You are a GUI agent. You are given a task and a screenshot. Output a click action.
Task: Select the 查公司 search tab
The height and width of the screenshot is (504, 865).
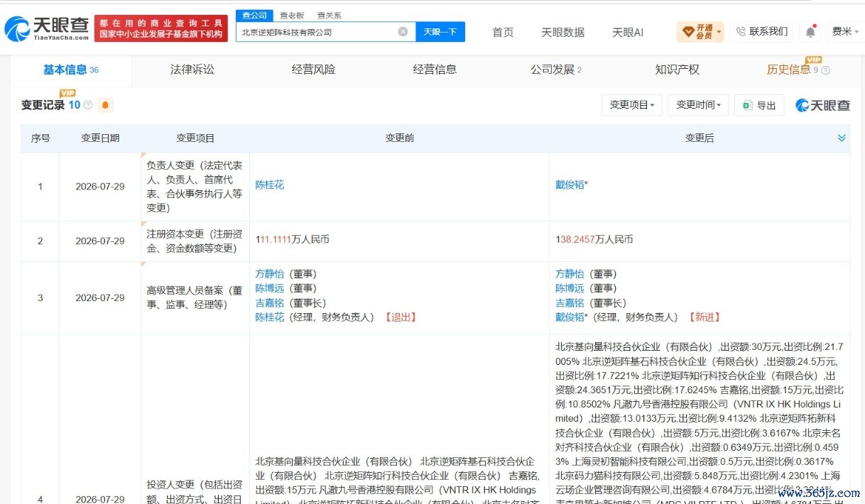254,15
